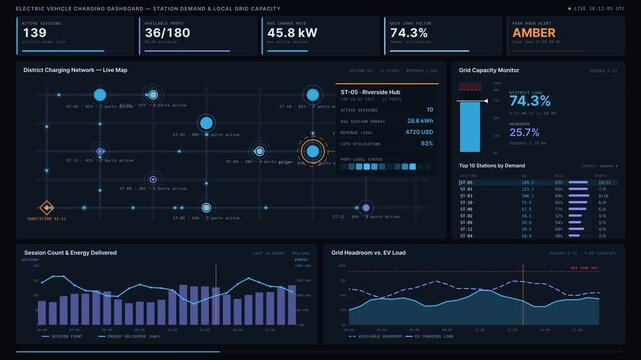Click the Port-Level Status cell strip

click(x=385, y=167)
